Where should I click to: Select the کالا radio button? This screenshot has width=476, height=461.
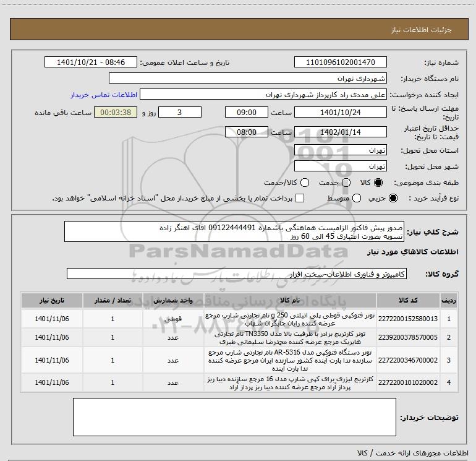point(378,183)
